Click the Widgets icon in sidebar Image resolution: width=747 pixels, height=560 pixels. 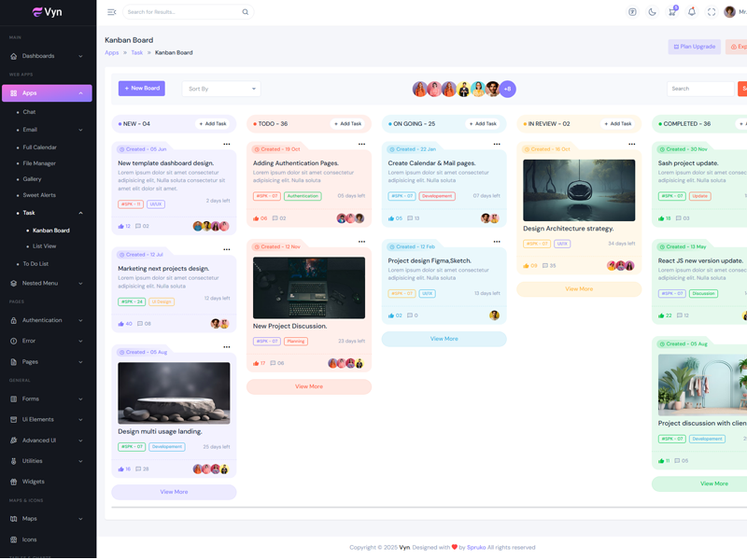[x=14, y=482]
